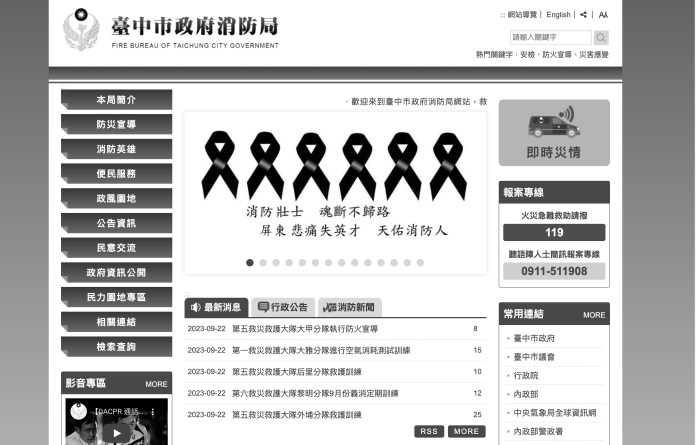Open 內政部 link

click(526, 394)
